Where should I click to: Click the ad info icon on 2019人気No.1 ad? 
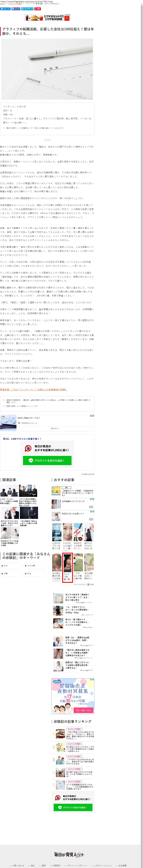91,416
